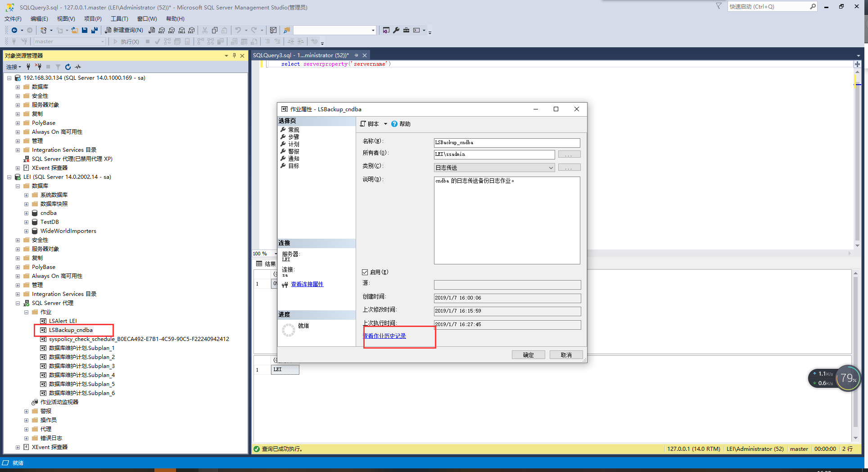Viewport: 868px width, 472px height.
Task: Click the browse button next to 所有者
Action: [569, 154]
